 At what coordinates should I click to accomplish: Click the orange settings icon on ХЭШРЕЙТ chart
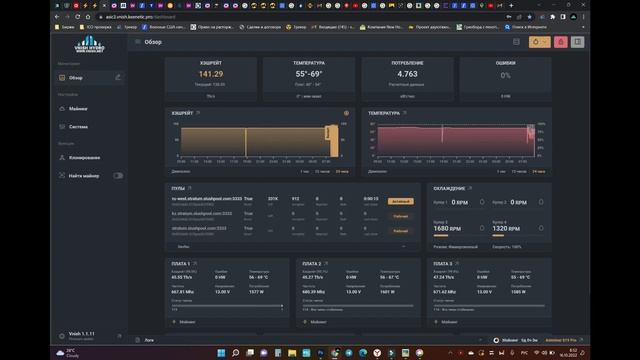tap(346, 113)
